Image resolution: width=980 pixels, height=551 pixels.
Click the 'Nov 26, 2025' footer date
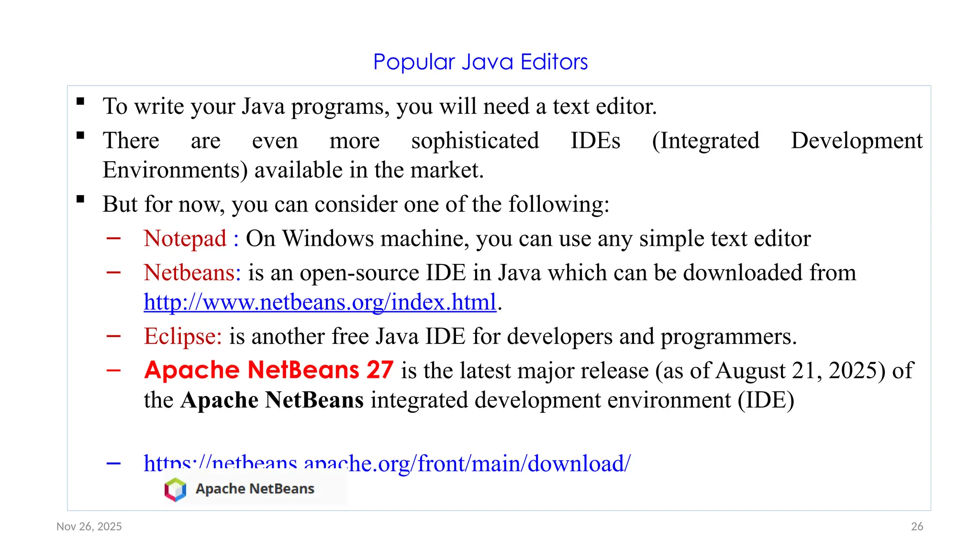tap(89, 527)
